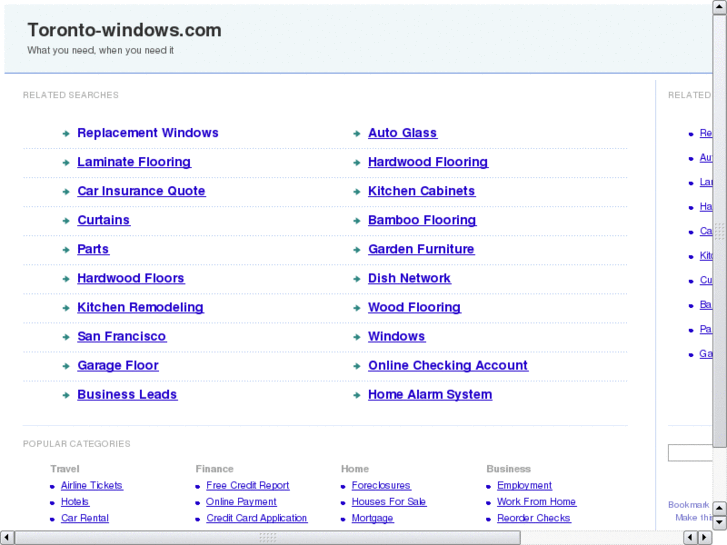The image size is (727, 545).
Task: Open Employment under Business
Action: click(x=524, y=486)
